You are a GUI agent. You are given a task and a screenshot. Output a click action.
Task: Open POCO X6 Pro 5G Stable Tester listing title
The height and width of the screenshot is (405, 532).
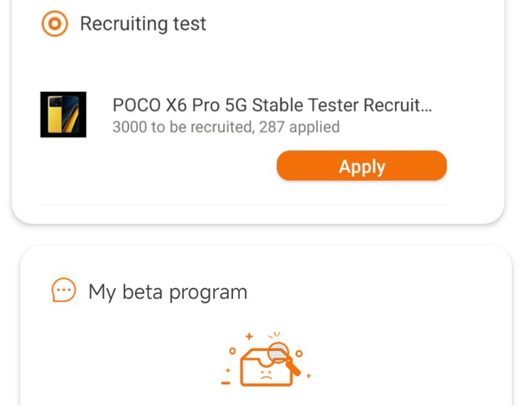click(x=272, y=105)
